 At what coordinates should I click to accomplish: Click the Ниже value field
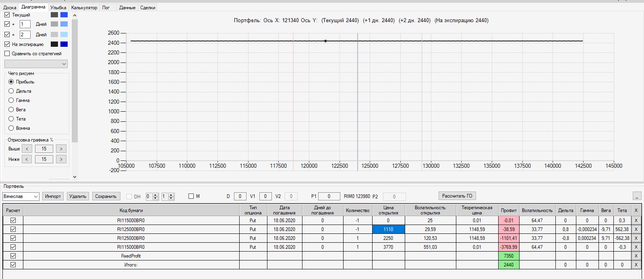[x=44, y=159]
